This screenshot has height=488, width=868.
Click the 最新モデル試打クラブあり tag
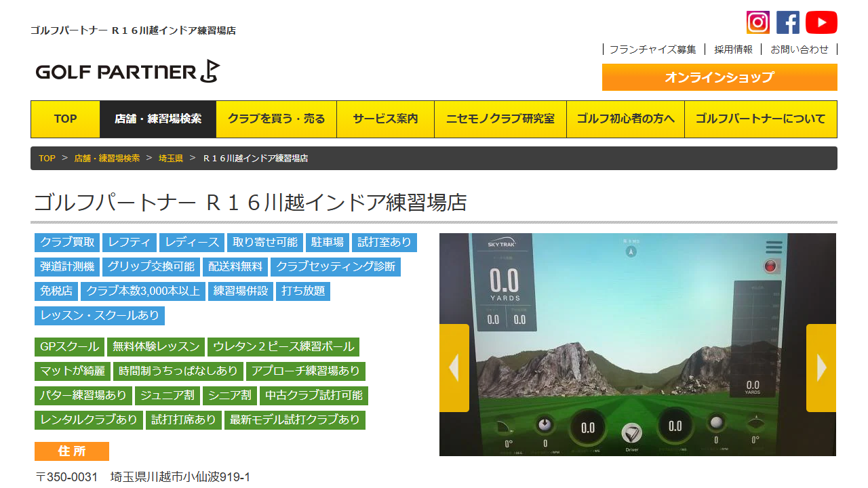[295, 420]
